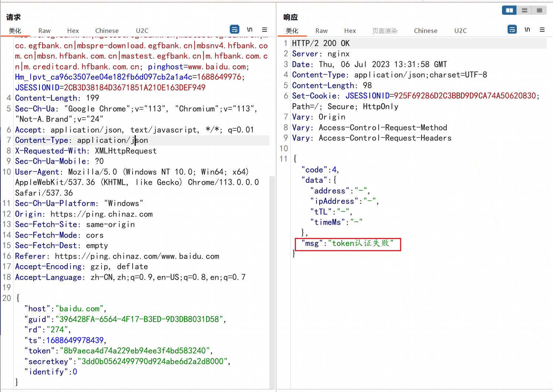Click the Sec-Fetch-Mode: cors line
The width and height of the screenshot is (553, 392).
tap(59, 235)
